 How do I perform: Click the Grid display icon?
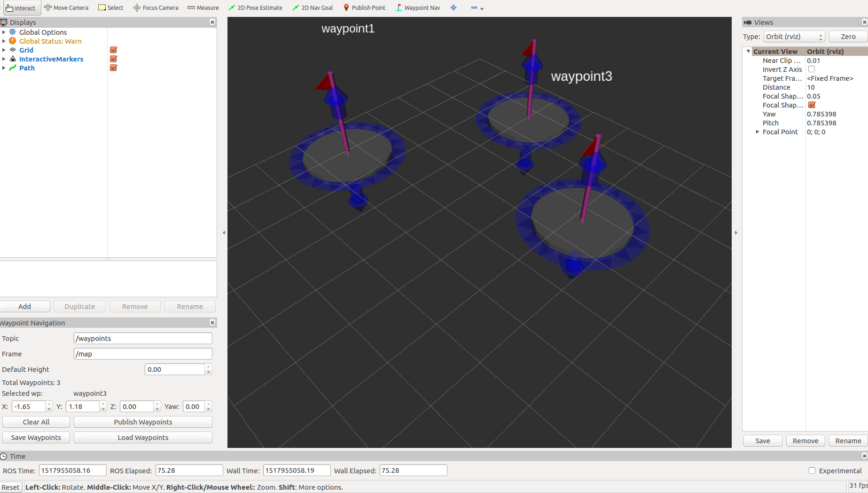13,50
